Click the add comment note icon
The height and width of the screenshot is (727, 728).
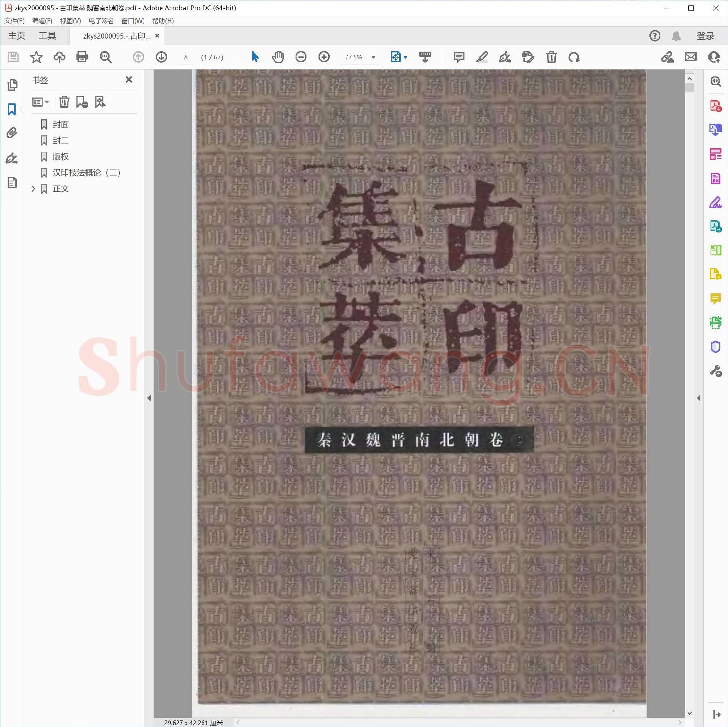tap(459, 57)
